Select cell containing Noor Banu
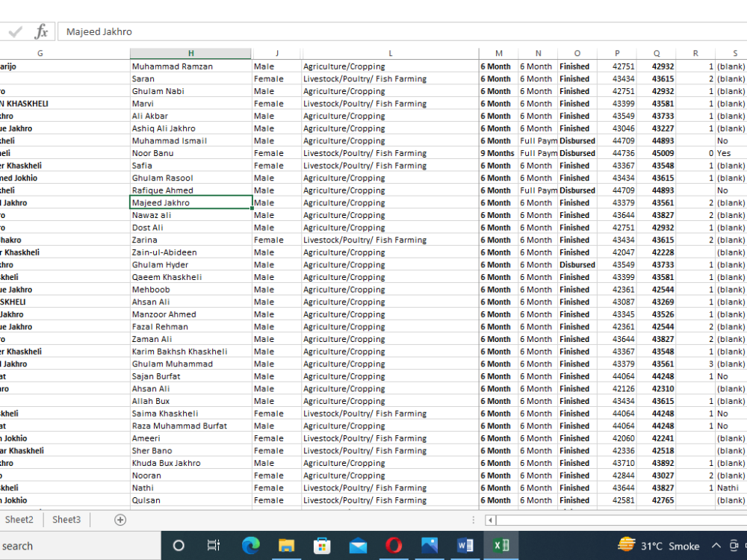This screenshot has height=560, width=747. 190,153
